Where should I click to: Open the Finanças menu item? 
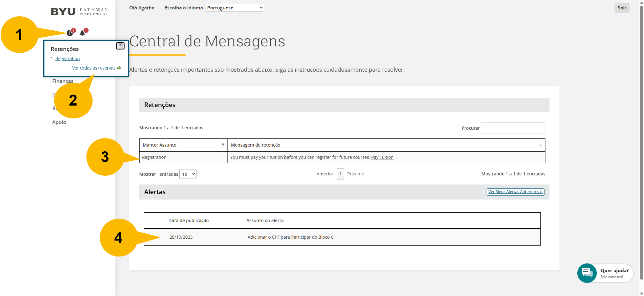pos(63,81)
